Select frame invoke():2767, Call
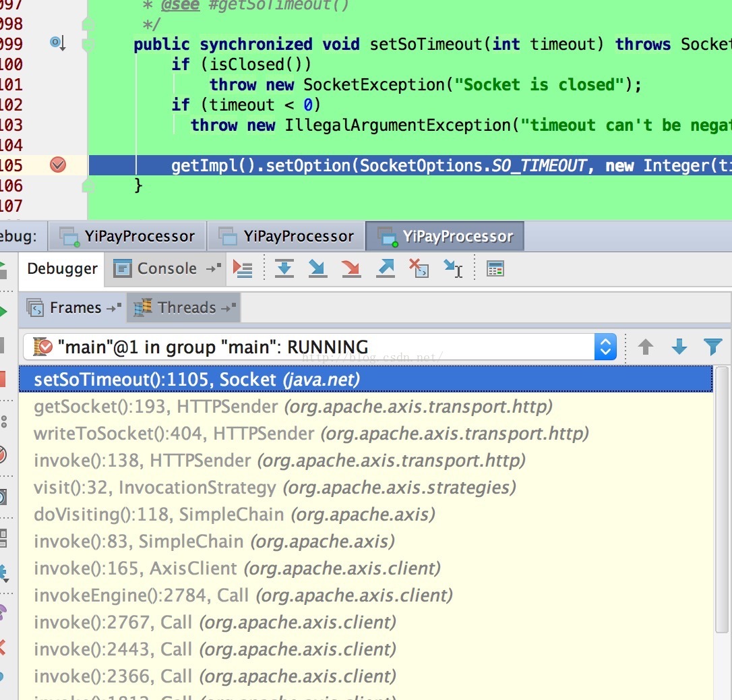This screenshot has height=700, width=732. point(366,622)
